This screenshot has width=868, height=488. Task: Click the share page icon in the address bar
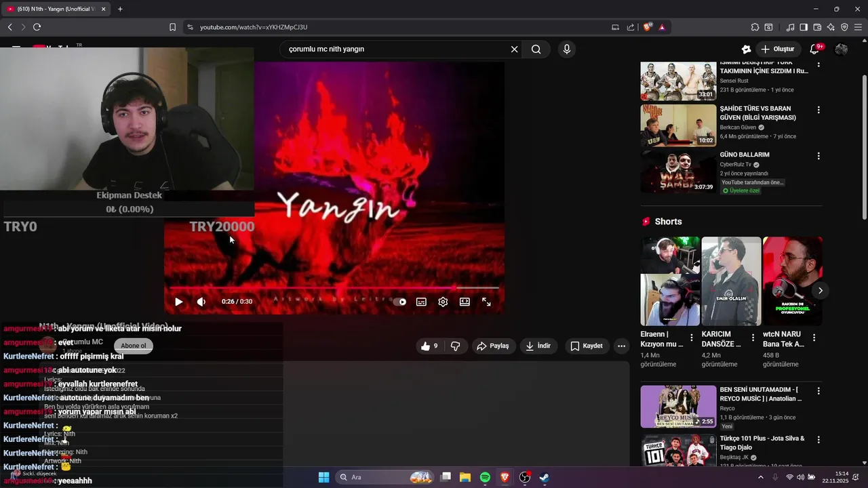tap(631, 27)
